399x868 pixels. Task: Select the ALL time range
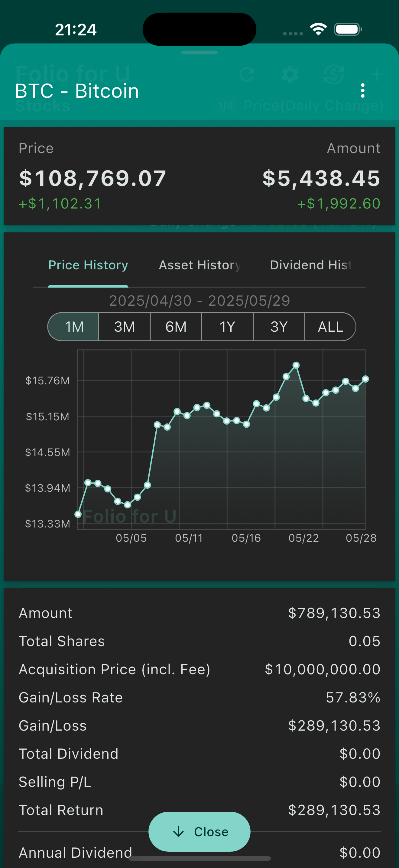pyautogui.click(x=330, y=327)
